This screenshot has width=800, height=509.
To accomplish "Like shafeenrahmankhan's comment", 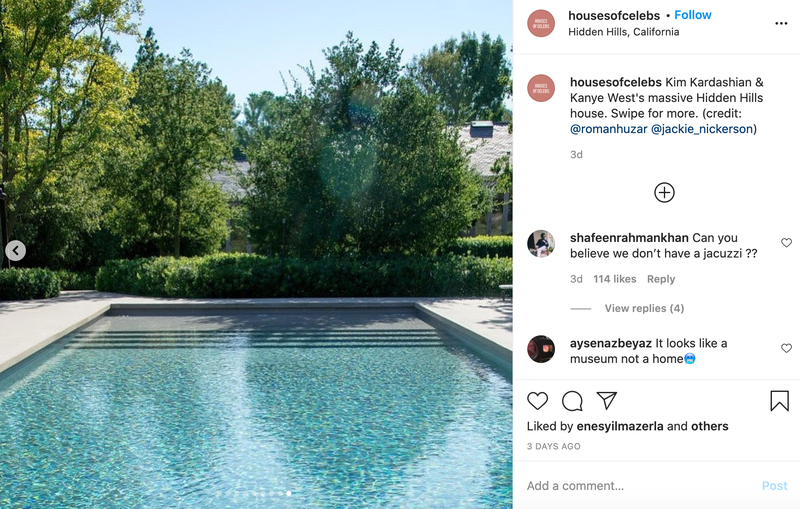I will click(786, 243).
